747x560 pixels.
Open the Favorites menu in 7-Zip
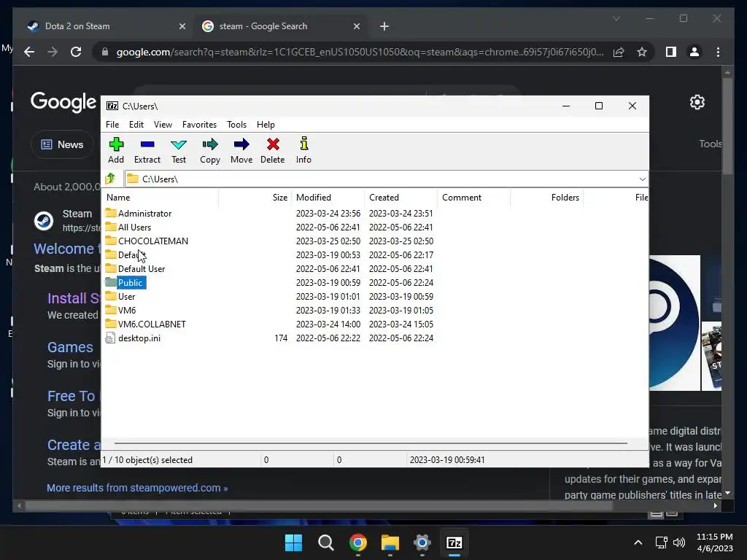click(x=199, y=124)
